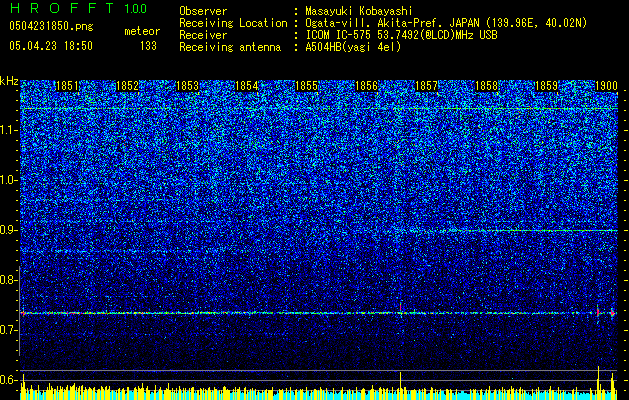Click the 1856 time marker

[x=367, y=86]
